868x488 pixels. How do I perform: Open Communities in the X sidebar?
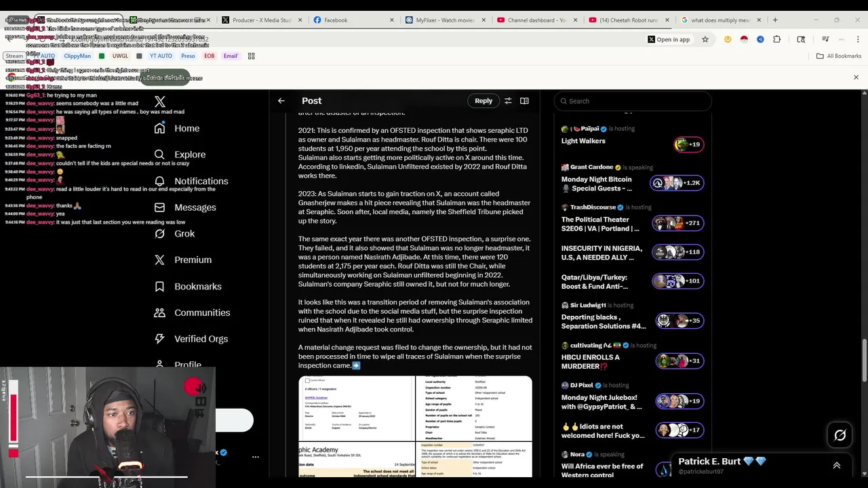(x=192, y=312)
